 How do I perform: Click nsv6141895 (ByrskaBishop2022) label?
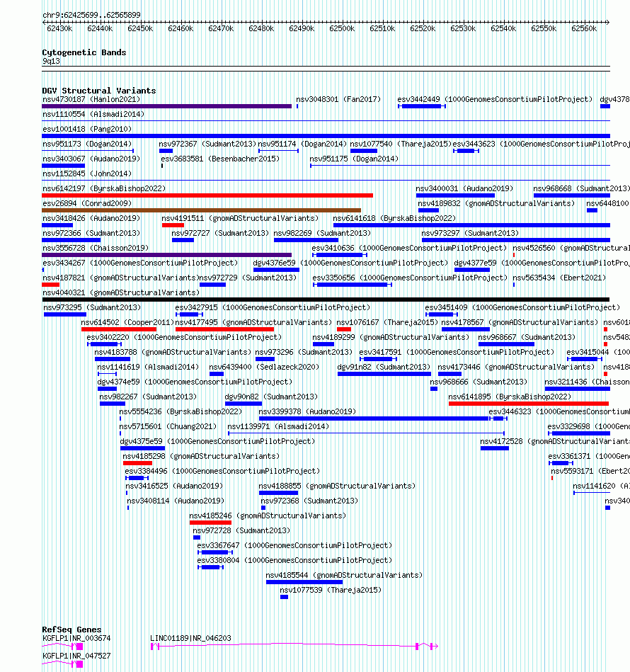pyautogui.click(x=510, y=397)
